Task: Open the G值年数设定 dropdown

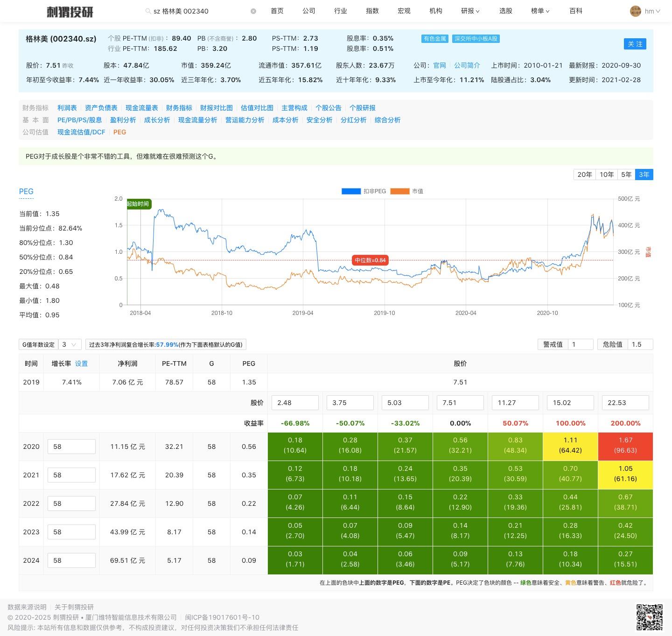Action: [x=70, y=345]
